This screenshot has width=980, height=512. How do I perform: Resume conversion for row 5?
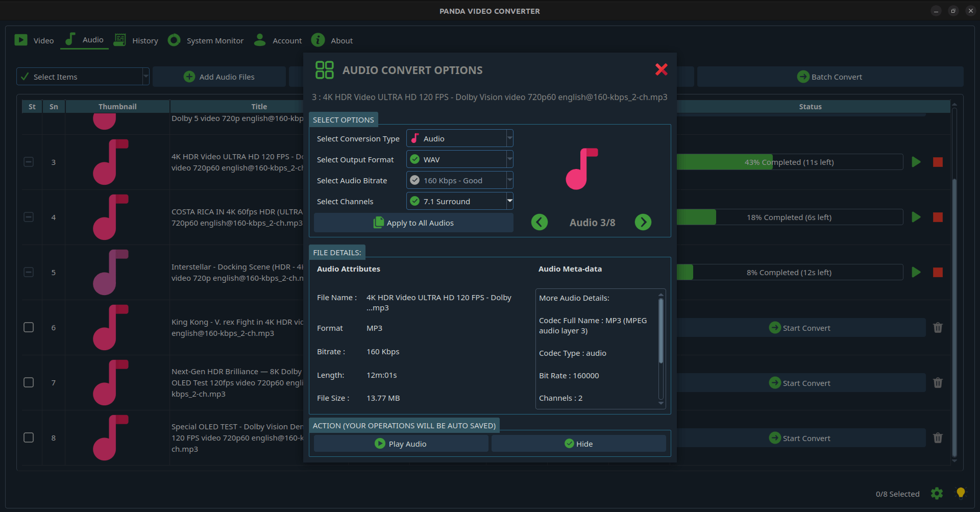916,272
